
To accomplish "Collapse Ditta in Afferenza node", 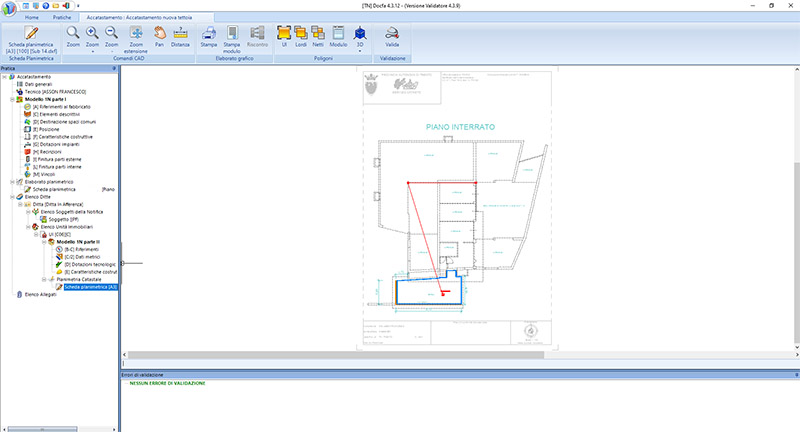I will [20, 204].
